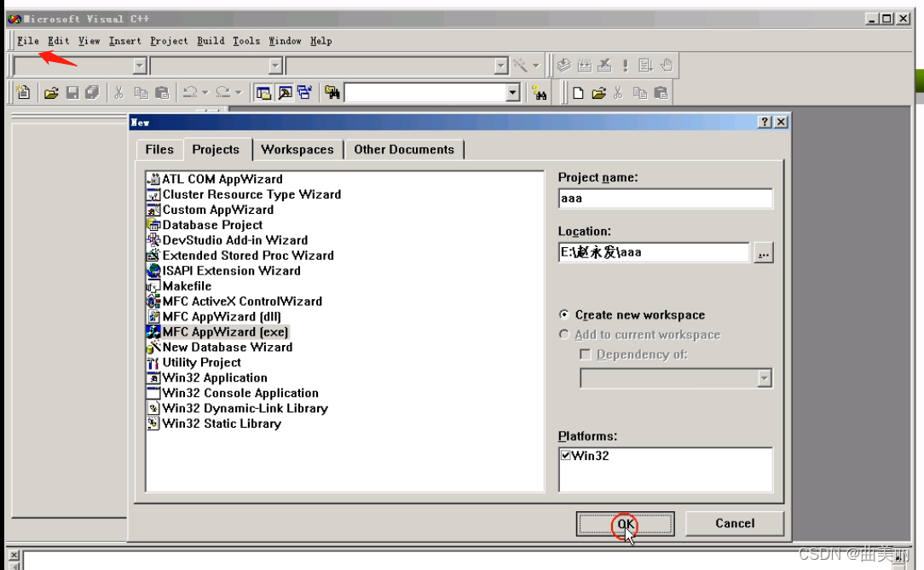The height and width of the screenshot is (570, 924).
Task: Expand the Redo history dropdown arrow
Action: pyautogui.click(x=238, y=93)
